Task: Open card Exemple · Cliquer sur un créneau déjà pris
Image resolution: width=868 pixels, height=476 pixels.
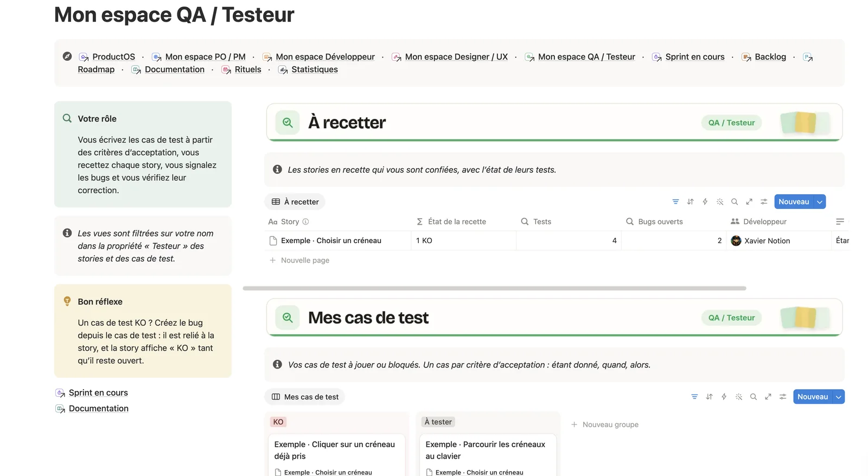Action: click(337, 455)
